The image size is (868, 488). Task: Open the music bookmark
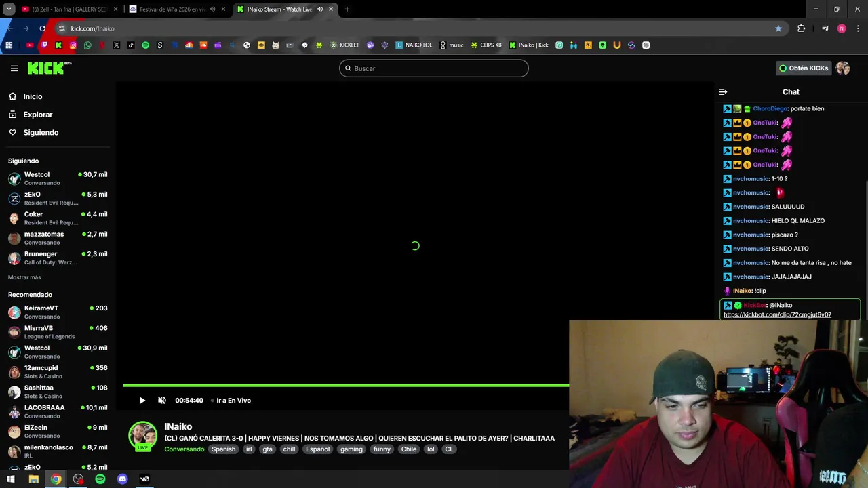[452, 45]
